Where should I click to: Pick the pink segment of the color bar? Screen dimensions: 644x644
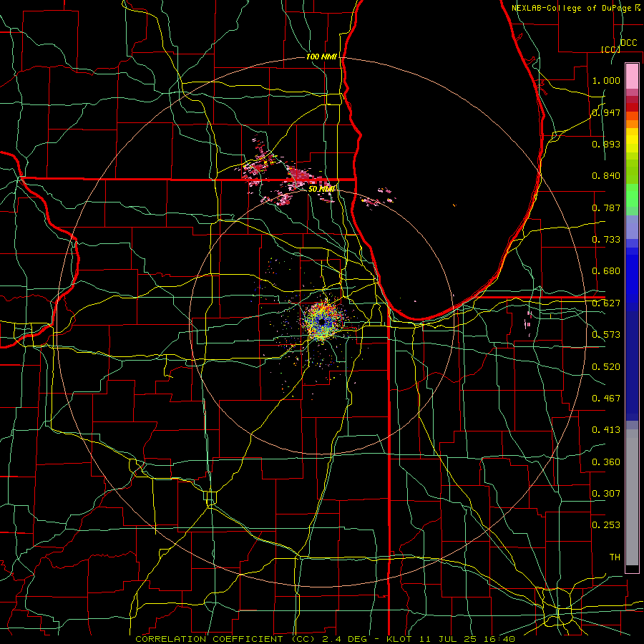[x=632, y=77]
